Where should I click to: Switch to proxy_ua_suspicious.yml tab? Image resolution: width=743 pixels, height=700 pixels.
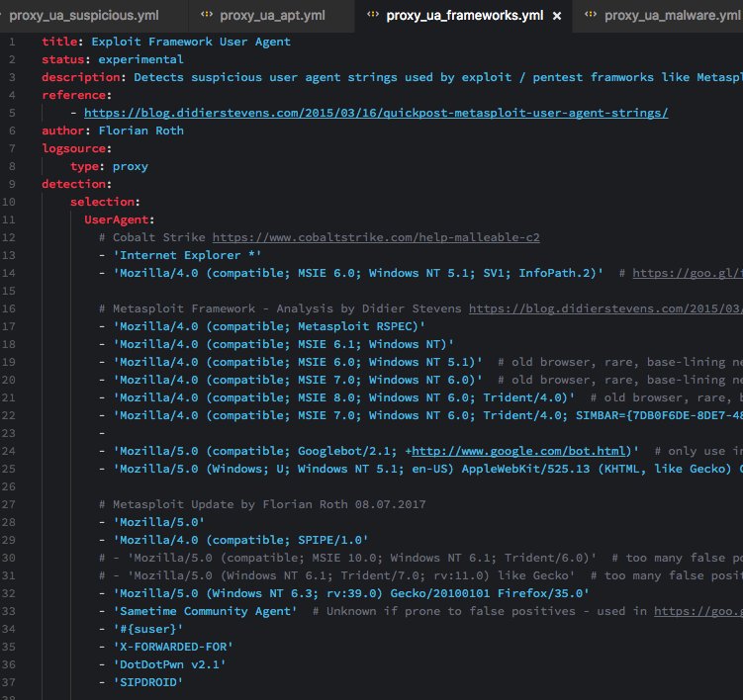84,16
